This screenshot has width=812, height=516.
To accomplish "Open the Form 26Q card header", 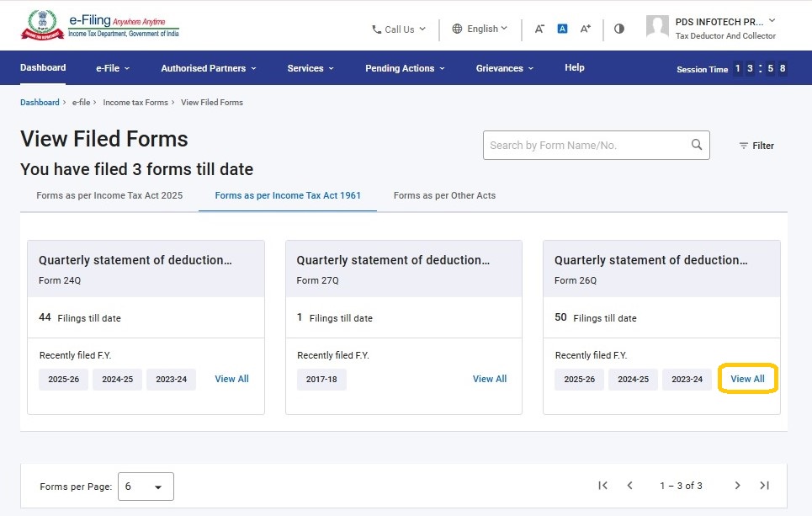I will point(662,269).
